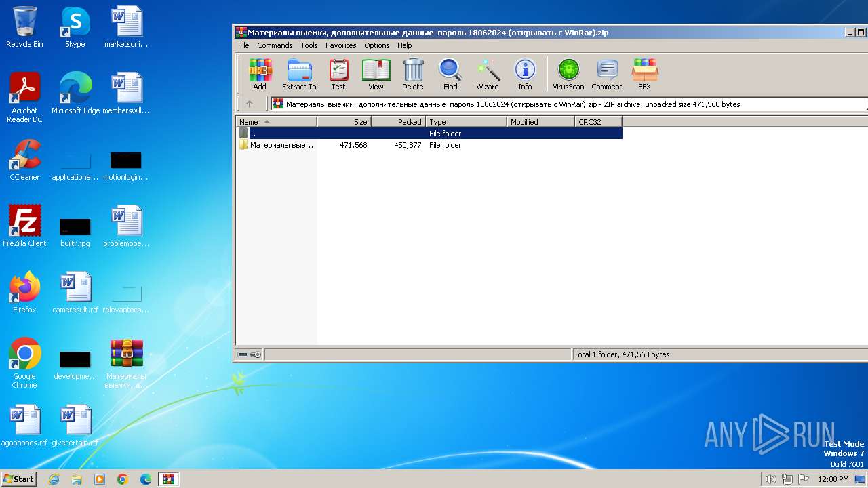The height and width of the screenshot is (488, 868).
Task: Open Firefox desktop shortcut
Action: pyautogui.click(x=24, y=293)
